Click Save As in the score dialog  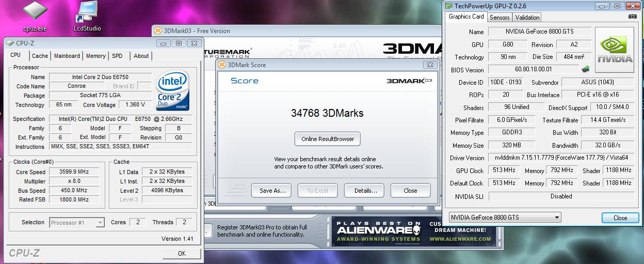271,191
